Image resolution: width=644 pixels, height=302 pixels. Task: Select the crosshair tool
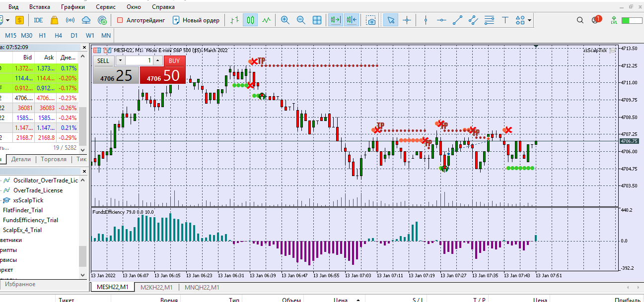coord(407,20)
